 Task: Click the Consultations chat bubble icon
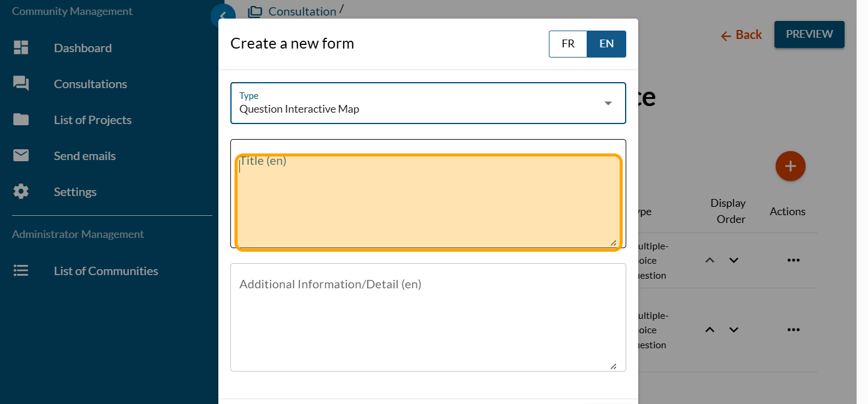[x=21, y=84]
